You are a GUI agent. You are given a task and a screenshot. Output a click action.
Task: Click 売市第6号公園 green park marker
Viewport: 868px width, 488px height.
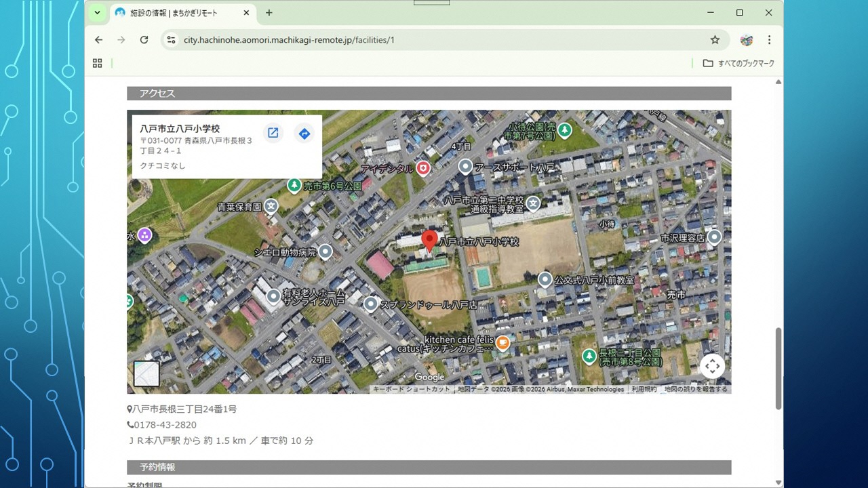(294, 185)
